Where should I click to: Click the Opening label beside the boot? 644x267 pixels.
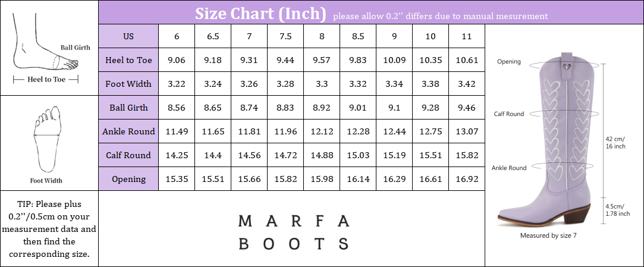[508, 61]
